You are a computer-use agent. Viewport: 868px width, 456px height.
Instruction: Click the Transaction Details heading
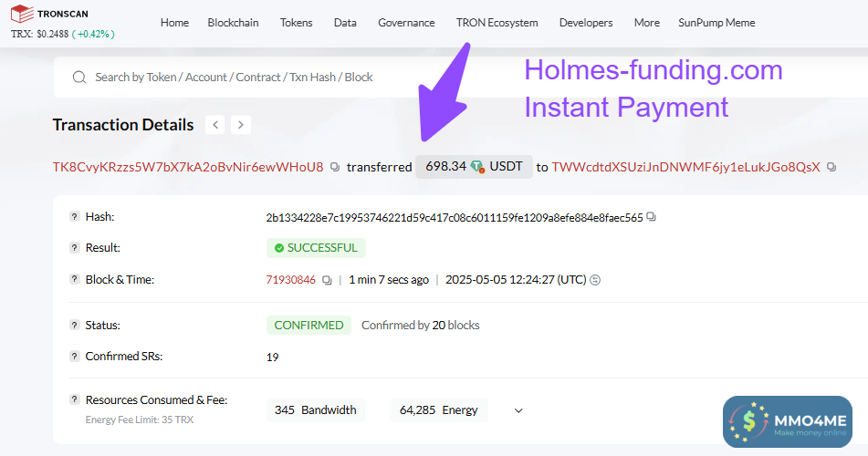pyautogui.click(x=123, y=125)
